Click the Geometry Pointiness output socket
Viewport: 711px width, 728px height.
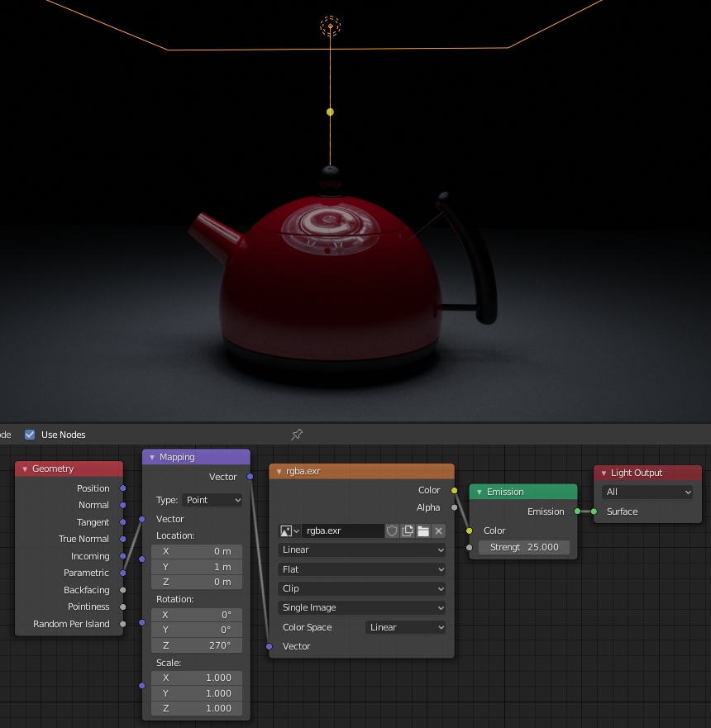coord(123,607)
